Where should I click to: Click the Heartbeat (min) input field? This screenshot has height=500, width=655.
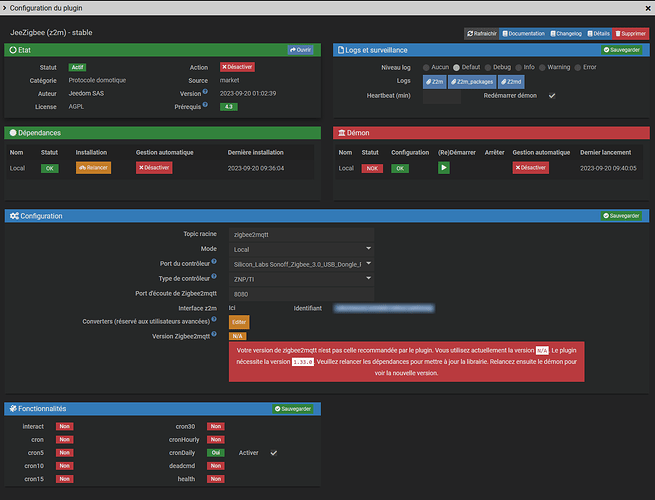[x=442, y=96]
